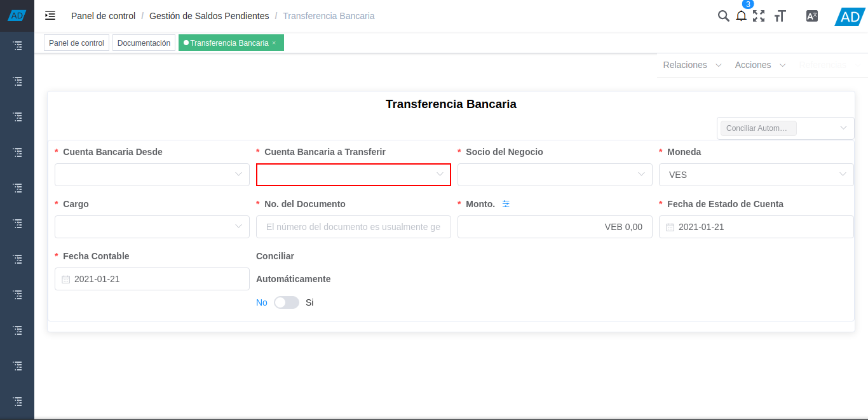Image resolution: width=868 pixels, height=420 pixels.
Task: Click the blue adjust icon next to Monto
Action: tap(506, 203)
